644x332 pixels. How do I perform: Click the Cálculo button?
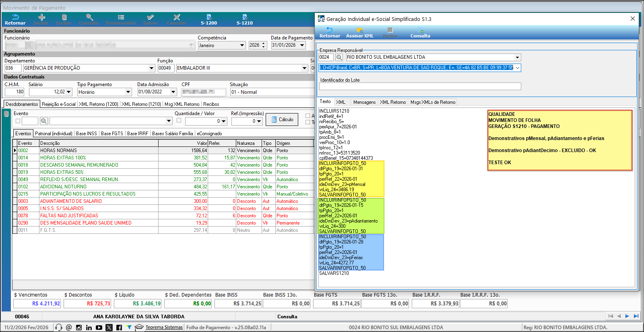[x=282, y=120]
